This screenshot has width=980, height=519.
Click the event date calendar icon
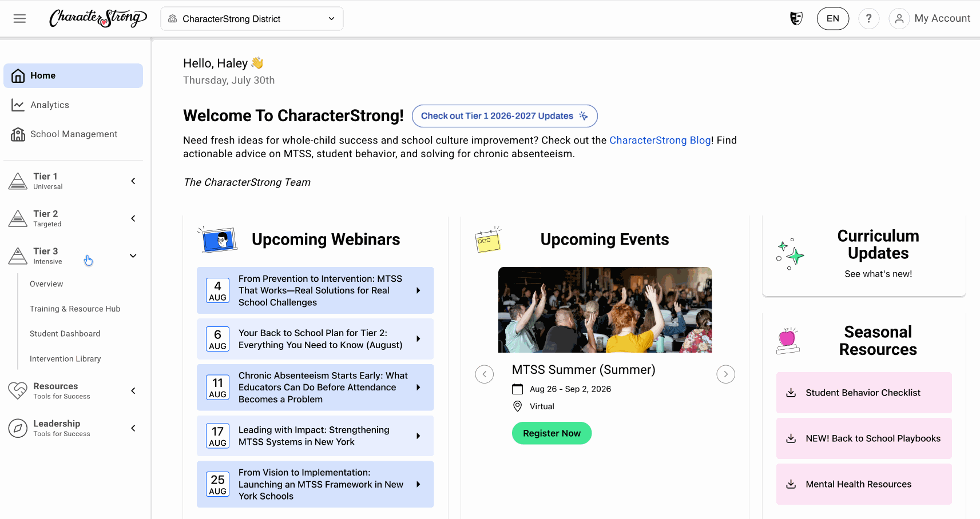[517, 389]
